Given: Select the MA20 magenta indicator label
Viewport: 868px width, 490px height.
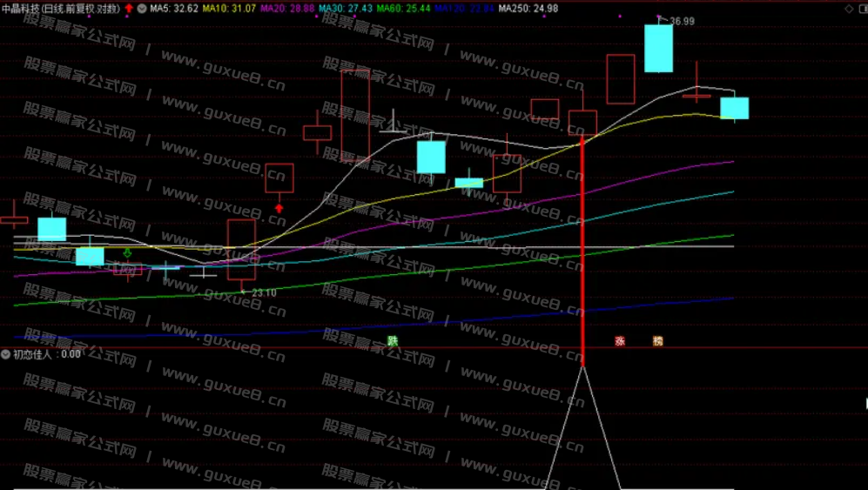Looking at the screenshot, I should tap(289, 8).
